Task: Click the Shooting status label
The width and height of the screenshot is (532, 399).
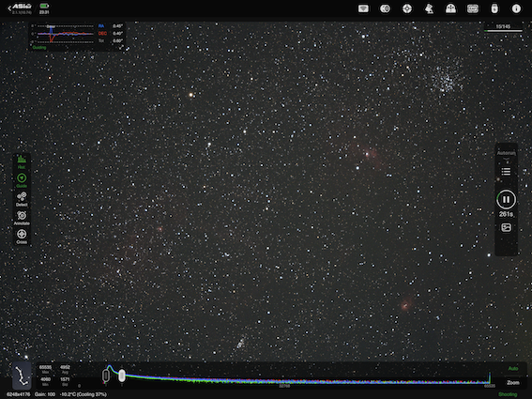Action: pos(508,394)
